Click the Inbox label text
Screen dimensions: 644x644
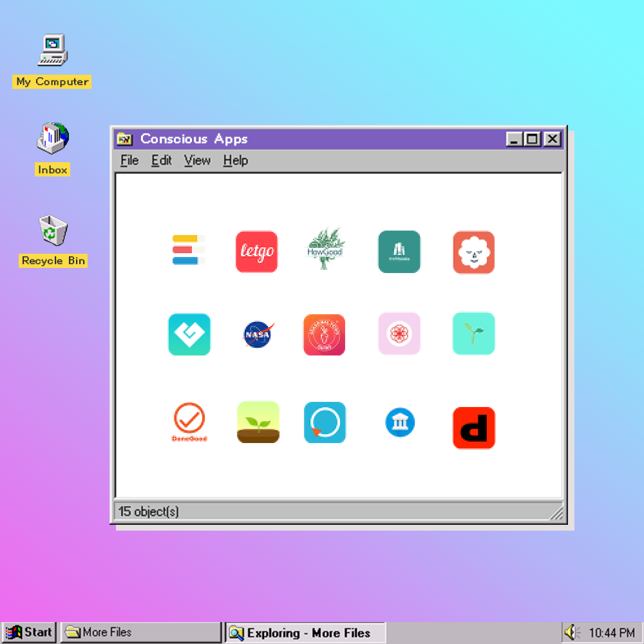coord(53,169)
